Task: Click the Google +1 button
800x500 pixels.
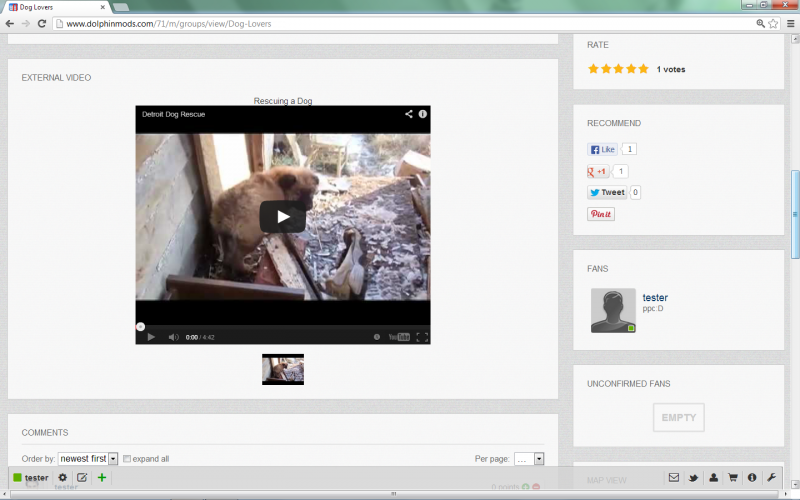Action: point(598,171)
